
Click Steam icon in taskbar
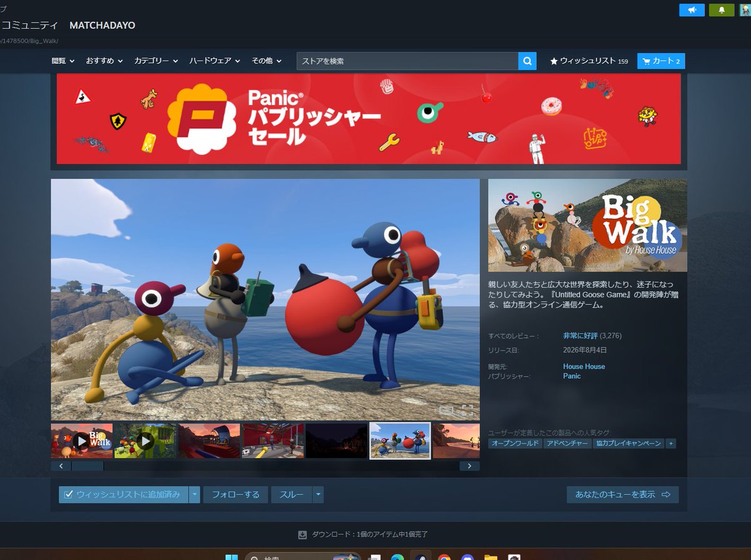point(421,556)
